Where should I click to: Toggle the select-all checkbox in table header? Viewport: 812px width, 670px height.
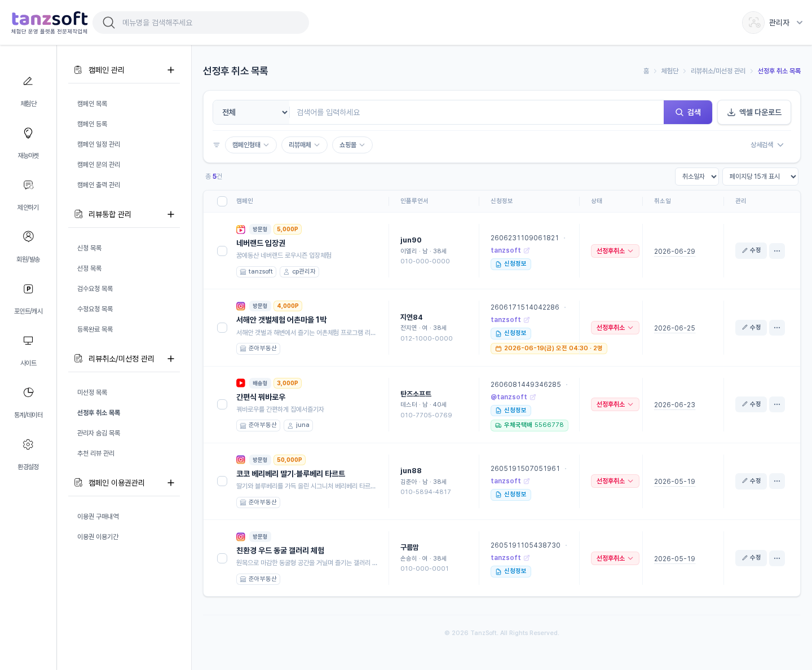(222, 201)
